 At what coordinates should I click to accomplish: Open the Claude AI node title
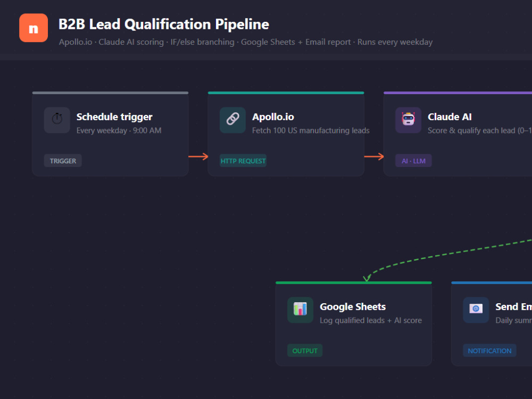[450, 117]
